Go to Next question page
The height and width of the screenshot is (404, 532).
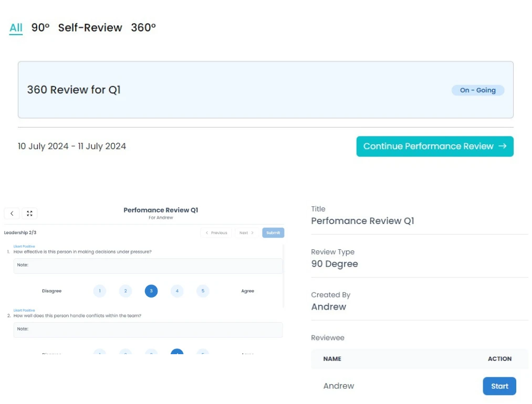click(246, 232)
